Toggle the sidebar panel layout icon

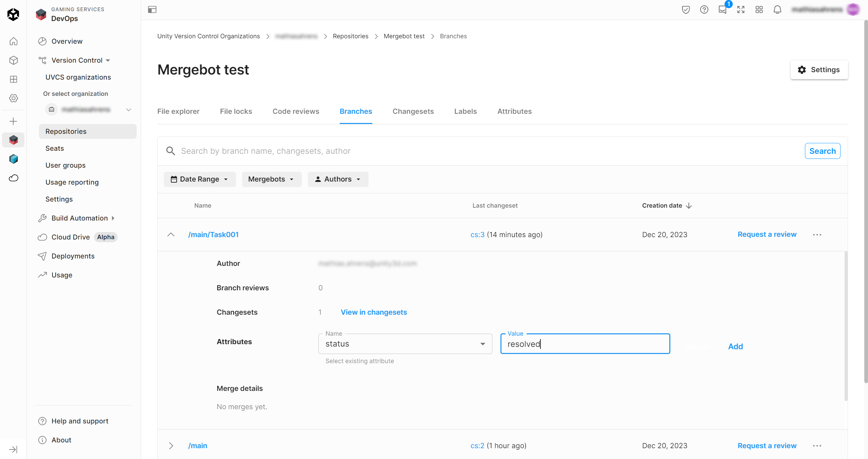tap(152, 9)
